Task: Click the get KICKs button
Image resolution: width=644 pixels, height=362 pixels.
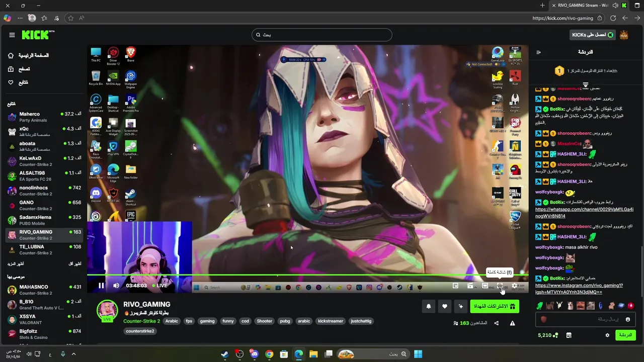Action: (x=593, y=35)
